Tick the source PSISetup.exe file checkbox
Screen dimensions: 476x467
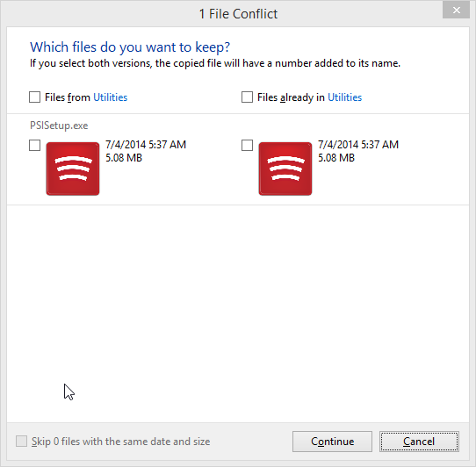pos(34,146)
